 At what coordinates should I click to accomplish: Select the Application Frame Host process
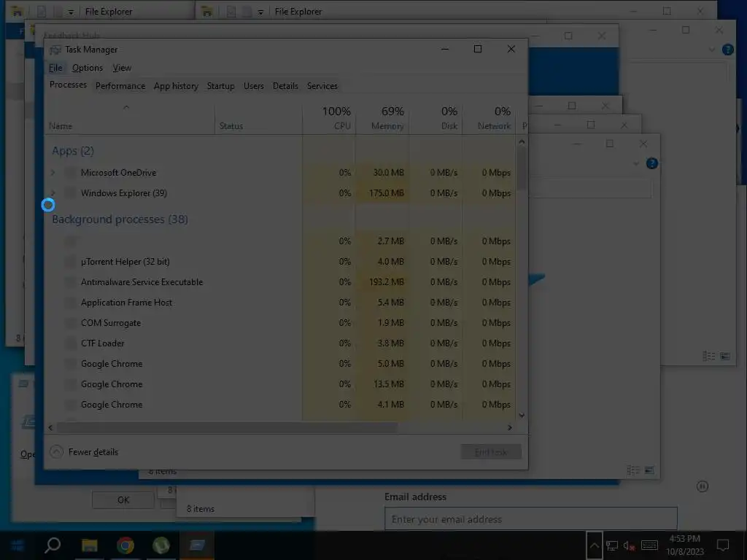281,303
